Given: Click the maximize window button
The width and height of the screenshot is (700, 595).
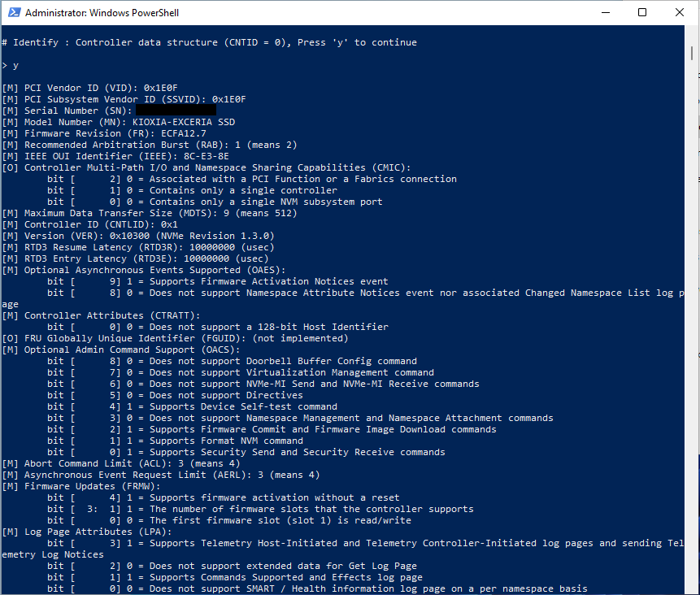Looking at the screenshot, I should [642, 12].
